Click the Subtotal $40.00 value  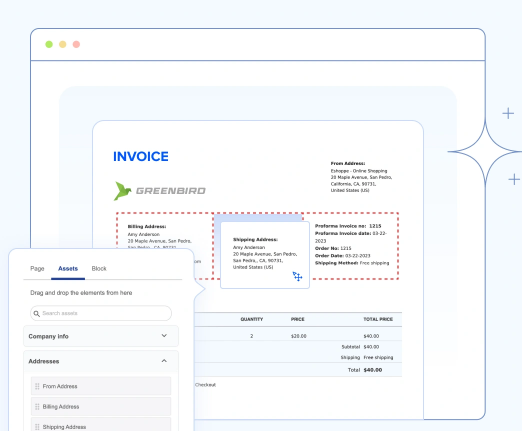(371, 347)
